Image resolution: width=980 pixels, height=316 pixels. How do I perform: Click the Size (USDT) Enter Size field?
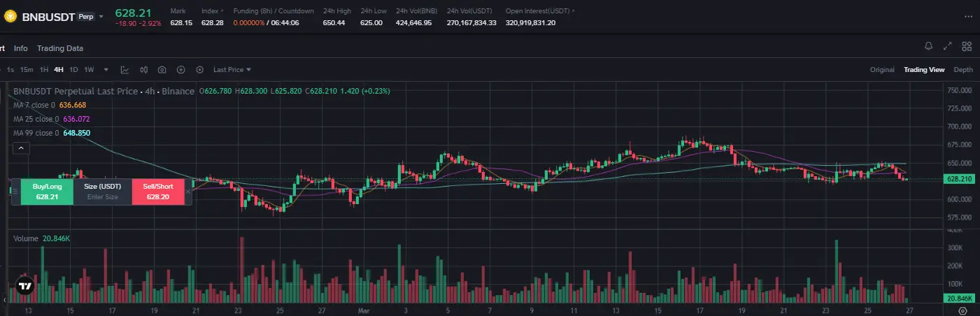(103, 192)
